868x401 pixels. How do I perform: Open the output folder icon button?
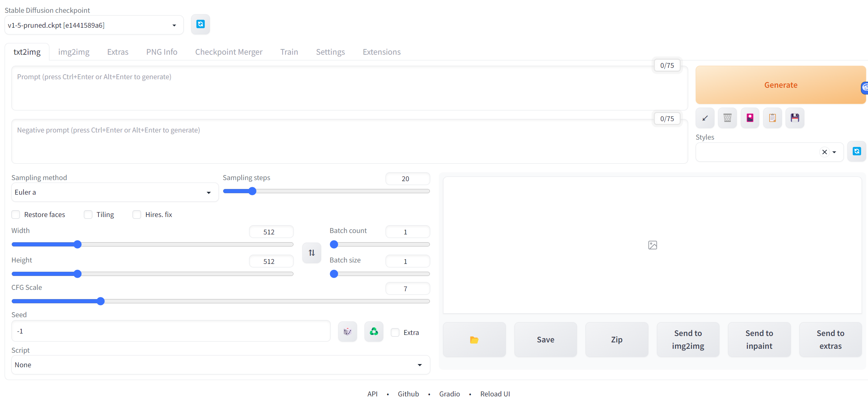pyautogui.click(x=474, y=340)
